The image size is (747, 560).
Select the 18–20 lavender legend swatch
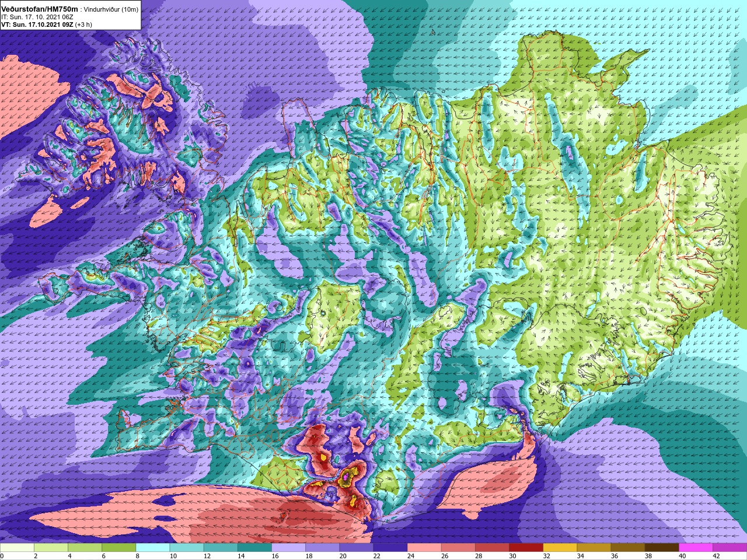pyautogui.click(x=322, y=548)
